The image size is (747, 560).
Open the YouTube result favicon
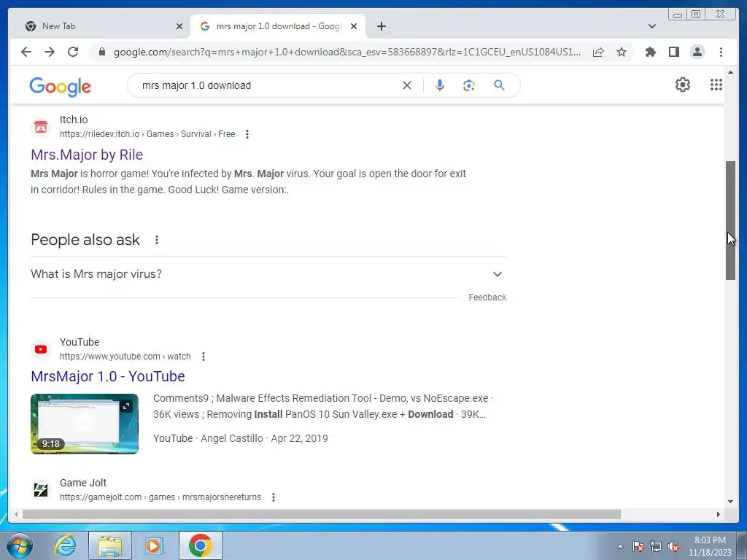pos(41,349)
